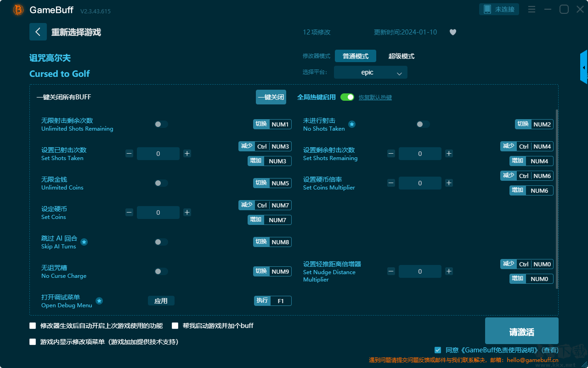The width and height of the screenshot is (588, 368).
Task: Click the vertical scrollbar of cheats list
Action: point(557,199)
